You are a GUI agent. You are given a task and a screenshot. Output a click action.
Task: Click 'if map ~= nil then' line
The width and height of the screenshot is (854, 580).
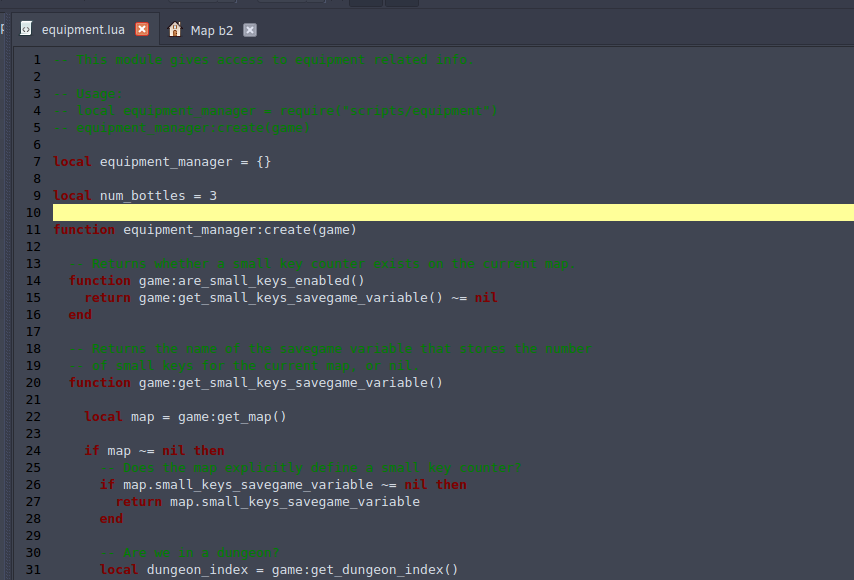[x=154, y=451]
